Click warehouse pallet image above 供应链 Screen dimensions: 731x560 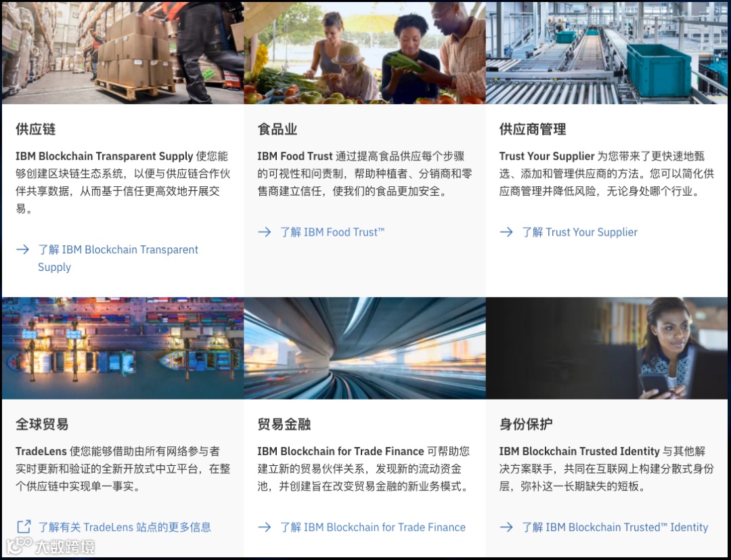click(x=123, y=53)
